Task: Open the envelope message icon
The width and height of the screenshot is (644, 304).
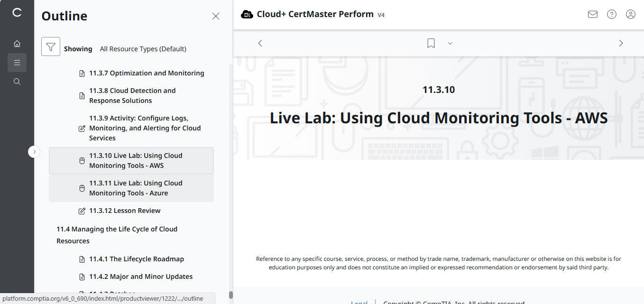Action: pos(592,14)
